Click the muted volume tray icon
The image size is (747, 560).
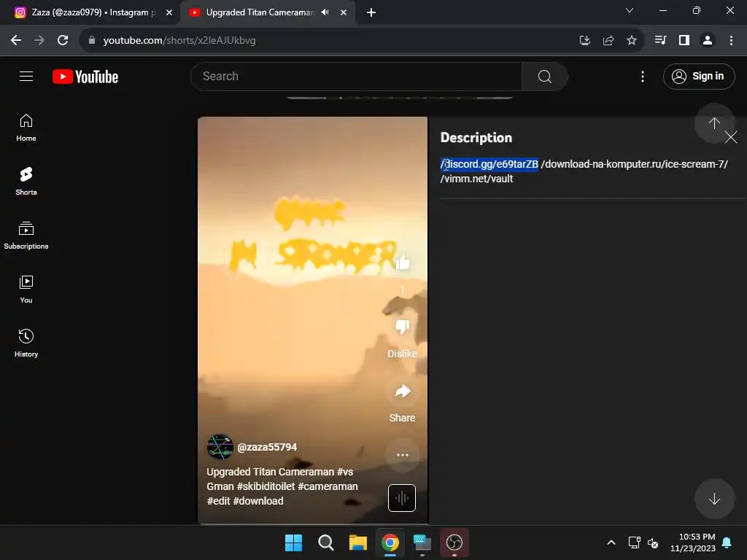pos(653,542)
